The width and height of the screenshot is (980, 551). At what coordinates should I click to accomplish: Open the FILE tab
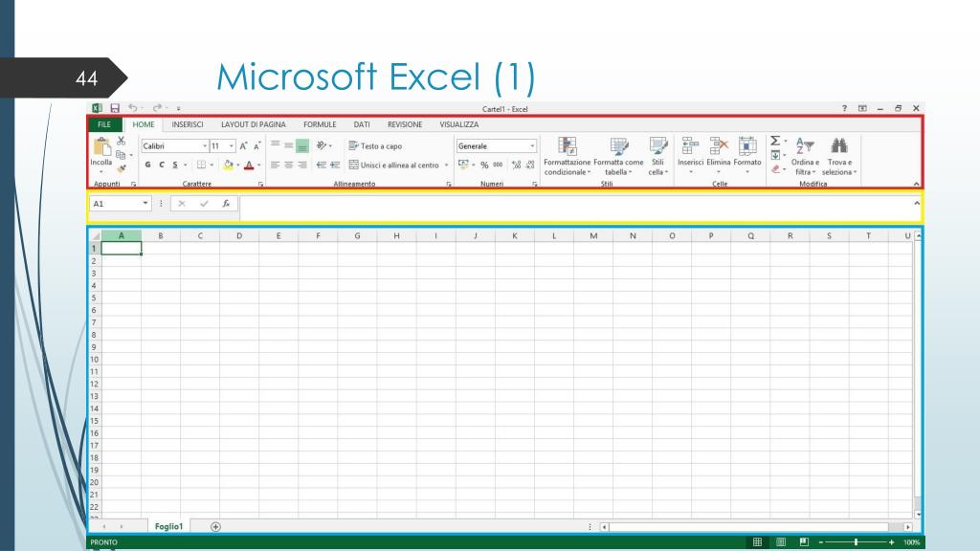pos(104,124)
